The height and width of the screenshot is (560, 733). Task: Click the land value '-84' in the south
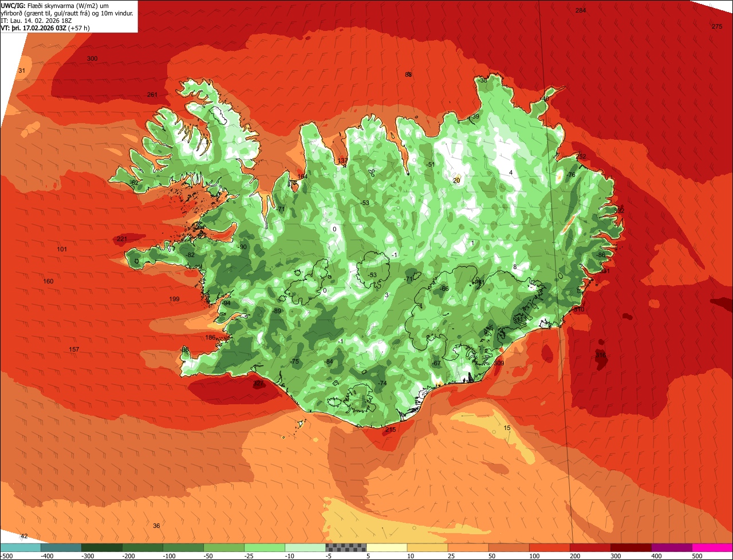[328, 361]
